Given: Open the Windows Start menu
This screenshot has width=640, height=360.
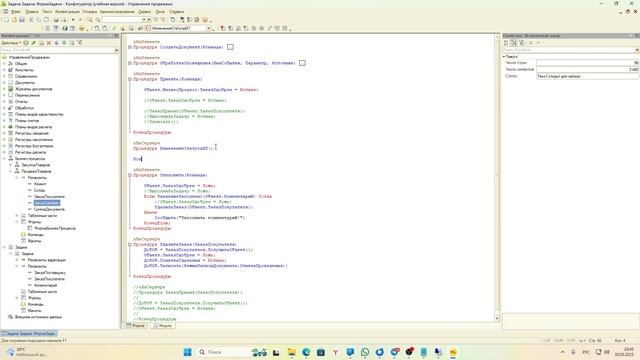Looking at the screenshot, I should click(187, 352).
